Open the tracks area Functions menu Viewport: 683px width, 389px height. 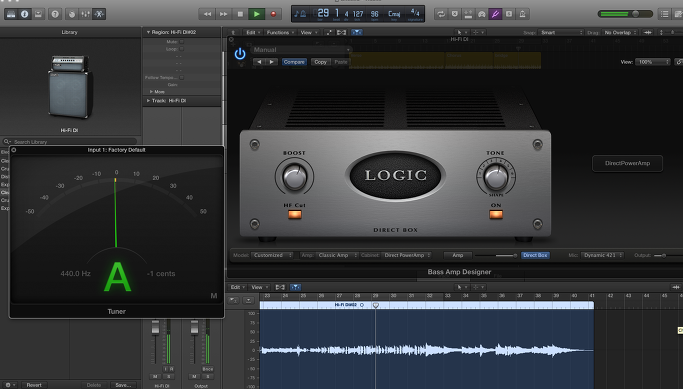(x=280, y=33)
